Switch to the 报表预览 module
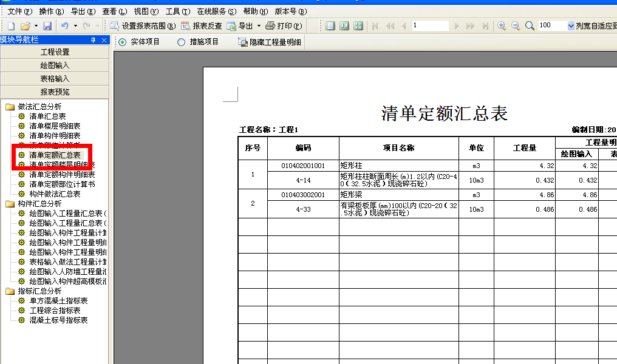Screen dimensions: 617x364 [x=55, y=92]
